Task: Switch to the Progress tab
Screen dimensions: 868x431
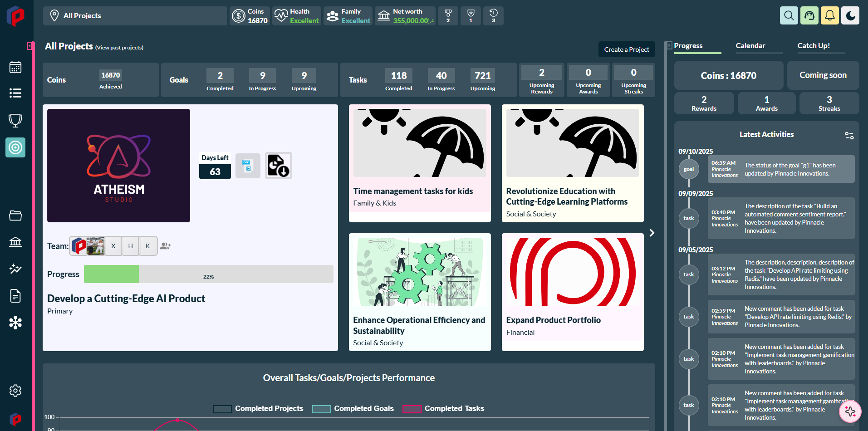Action: click(x=697, y=46)
